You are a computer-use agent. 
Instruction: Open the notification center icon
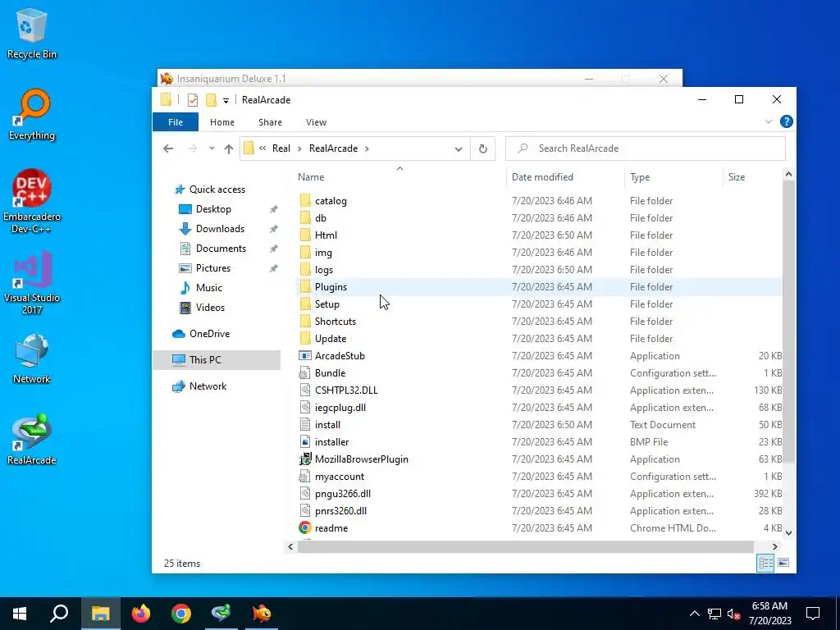coord(813,614)
